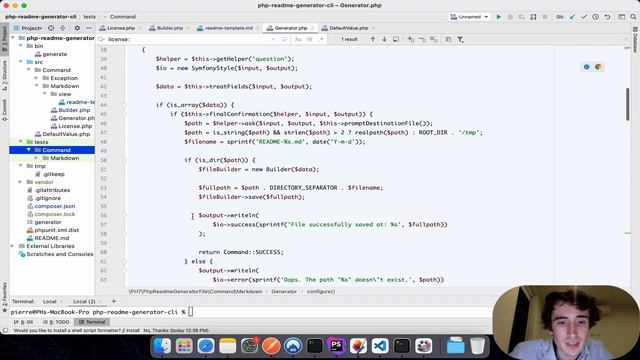This screenshot has width=640, height=360.
Task: Select License.php in the project tree
Action: [71, 126]
